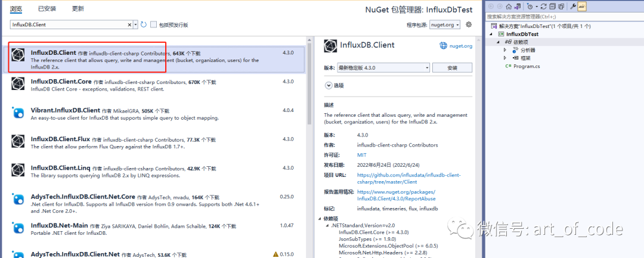This screenshot has width=644, height=258.
Task: Click the package list vertical scrollbar
Action: point(309,82)
